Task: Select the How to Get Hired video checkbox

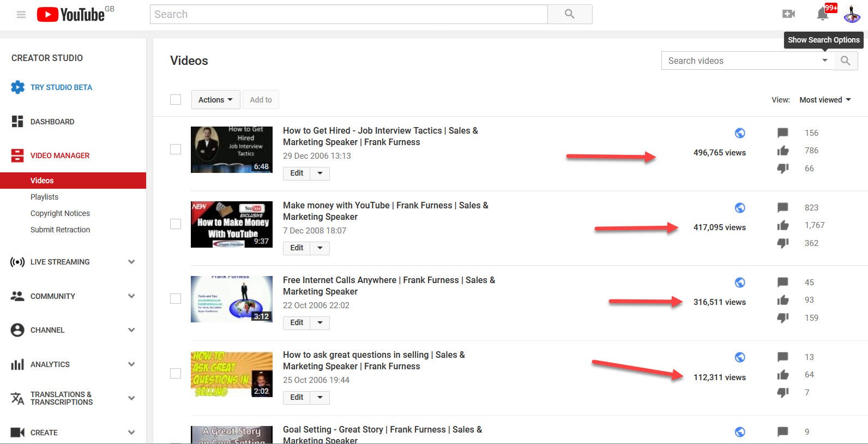Action: [176, 149]
